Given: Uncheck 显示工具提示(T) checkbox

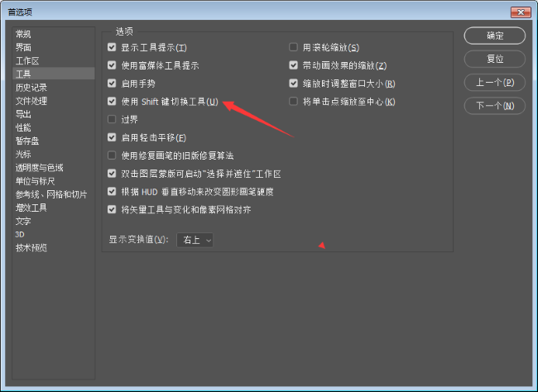Looking at the screenshot, I should pyautogui.click(x=112, y=47).
